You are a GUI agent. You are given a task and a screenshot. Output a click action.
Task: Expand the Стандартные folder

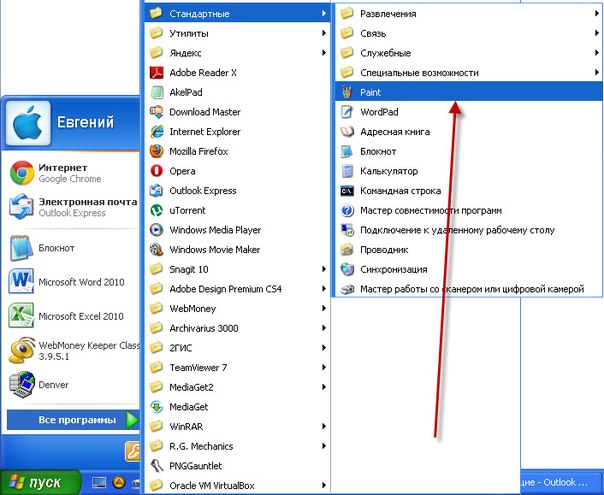[237, 13]
